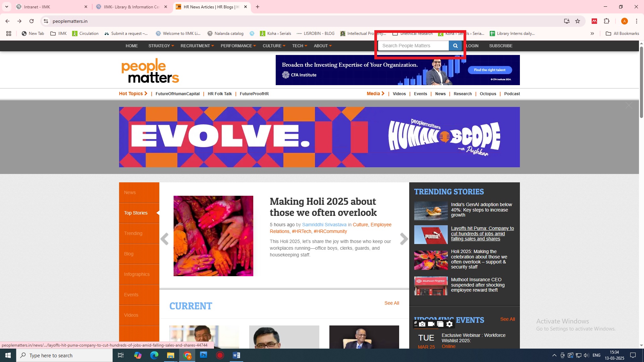Open the settings gear in recorder overlay
Image resolution: width=644 pixels, height=362 pixels.
[449, 324]
